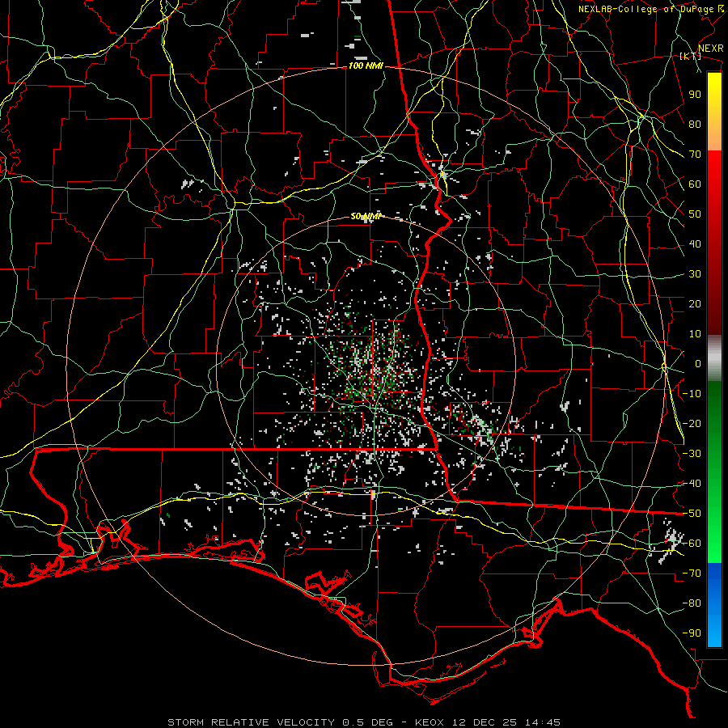Click the -40 value on the velocity scale
The height and width of the screenshot is (728, 728).
click(692, 484)
